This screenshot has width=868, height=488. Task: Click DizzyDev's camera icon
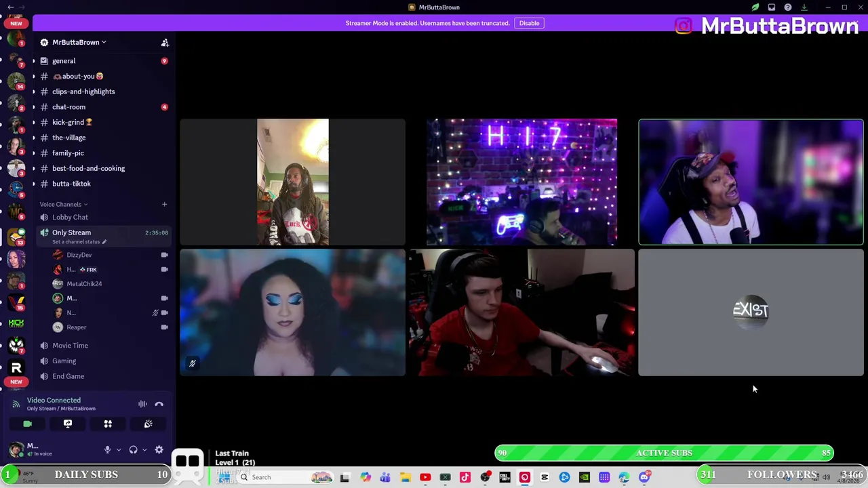point(164,255)
